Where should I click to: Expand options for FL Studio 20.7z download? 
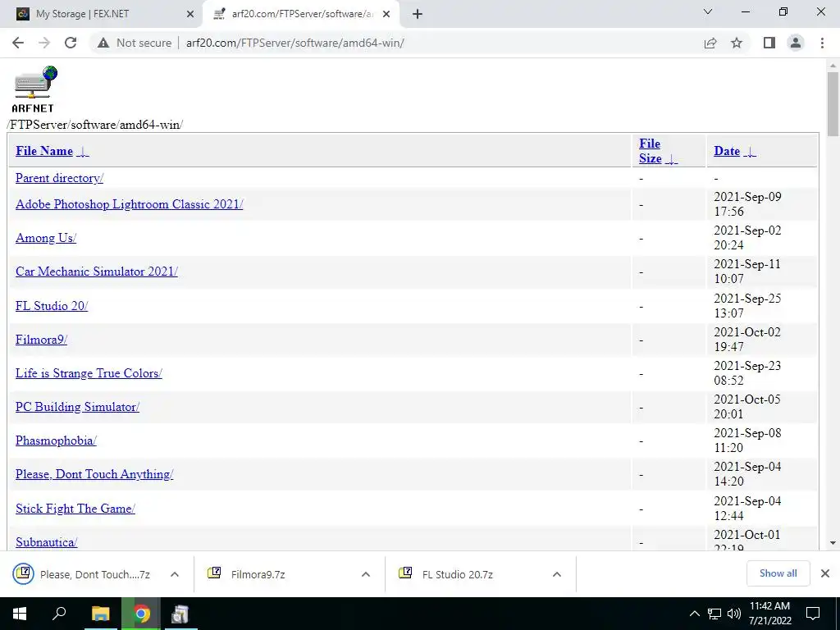tap(557, 574)
